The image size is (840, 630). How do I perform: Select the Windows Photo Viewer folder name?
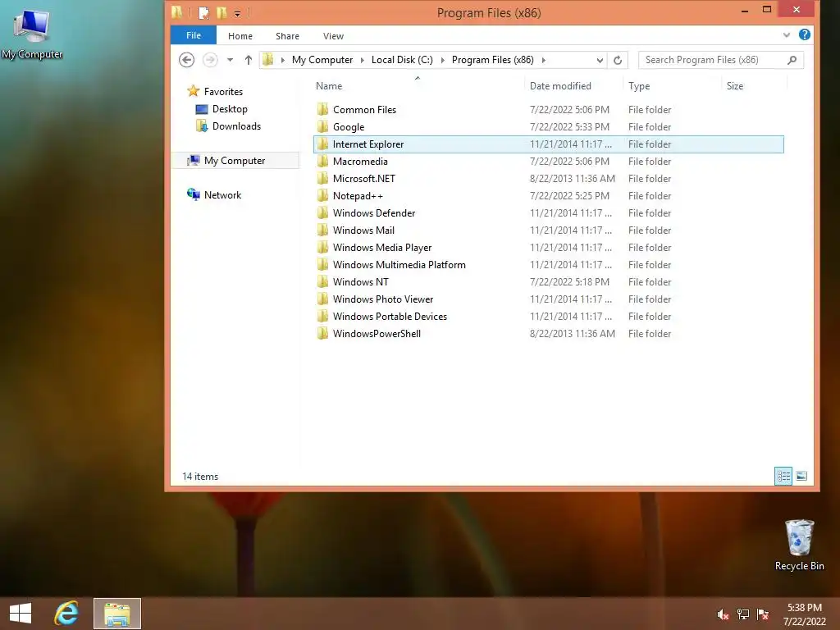coord(383,299)
